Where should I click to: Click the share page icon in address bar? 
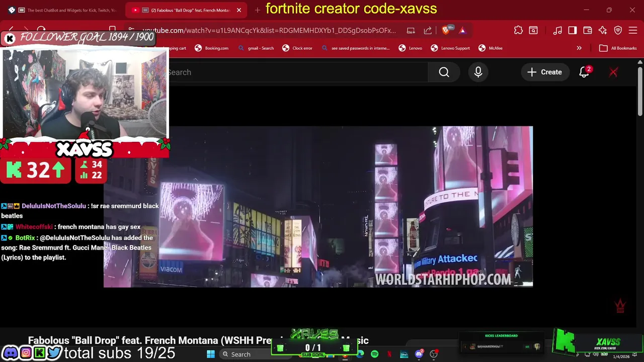[428, 30]
